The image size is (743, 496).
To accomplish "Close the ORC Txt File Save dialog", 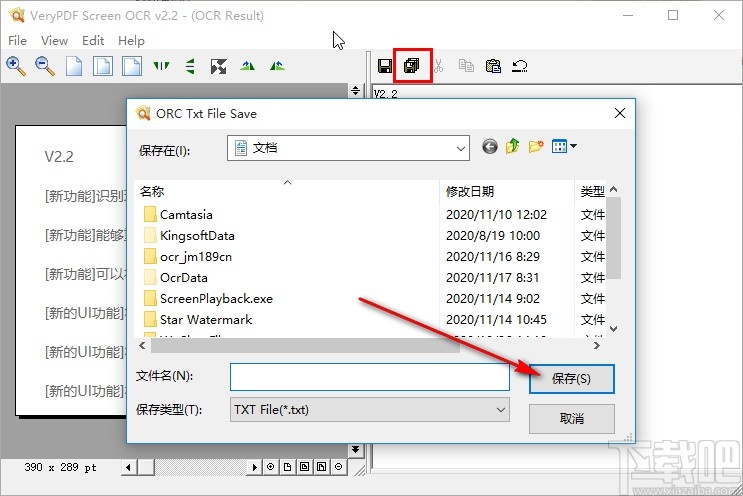I will click(x=620, y=113).
